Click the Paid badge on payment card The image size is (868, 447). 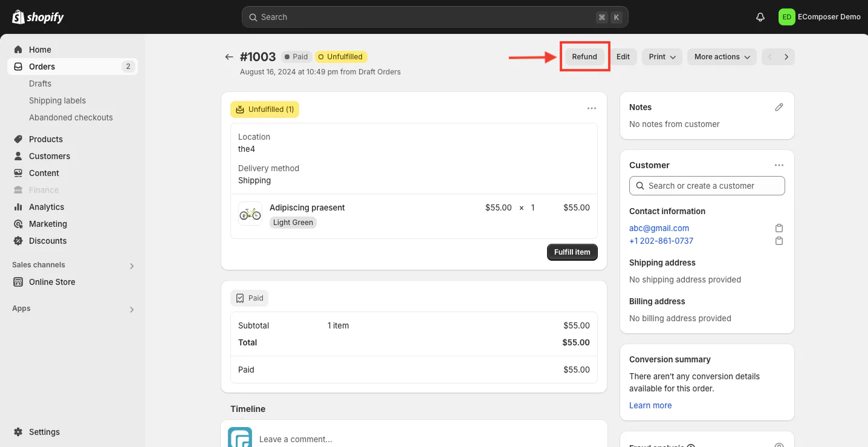click(250, 298)
